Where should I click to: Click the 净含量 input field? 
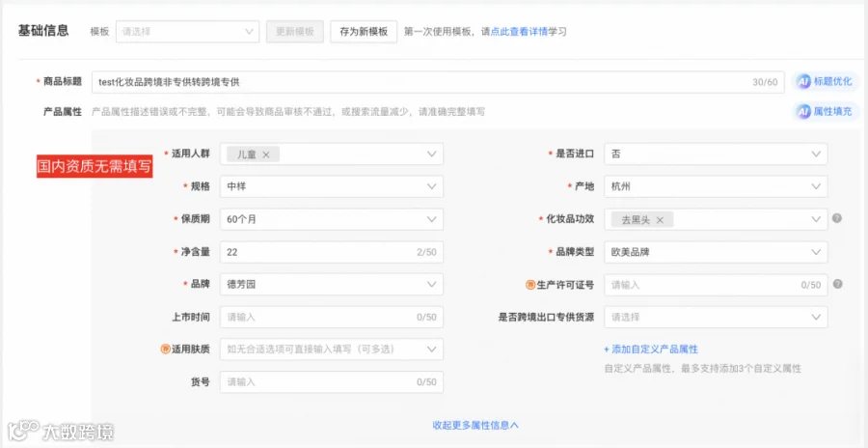click(332, 252)
